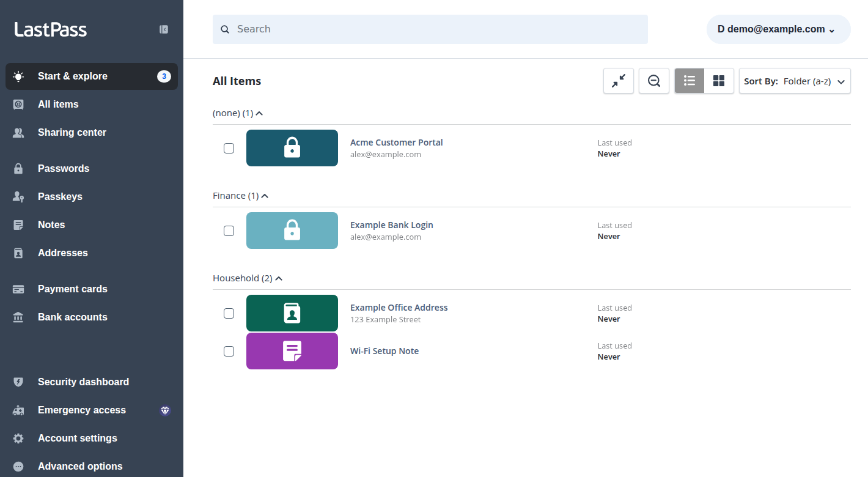Click alex@example.com under Example Bank Login
The height and width of the screenshot is (477, 868).
(385, 237)
